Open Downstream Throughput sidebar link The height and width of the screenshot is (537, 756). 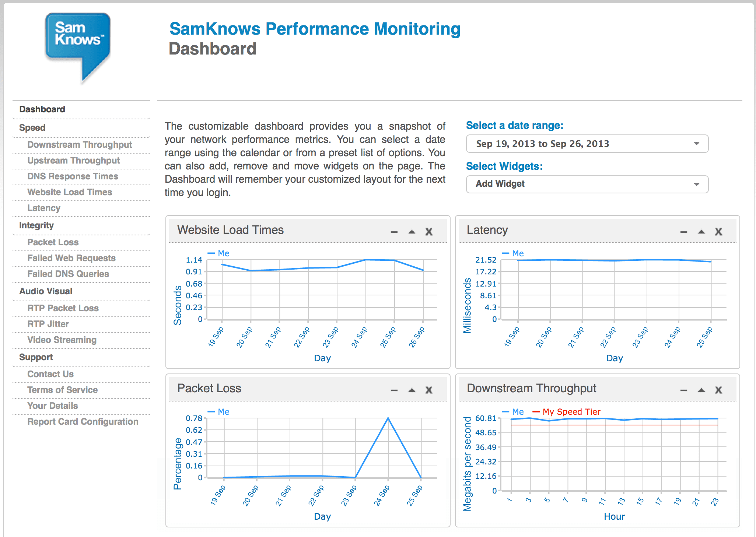tap(80, 145)
